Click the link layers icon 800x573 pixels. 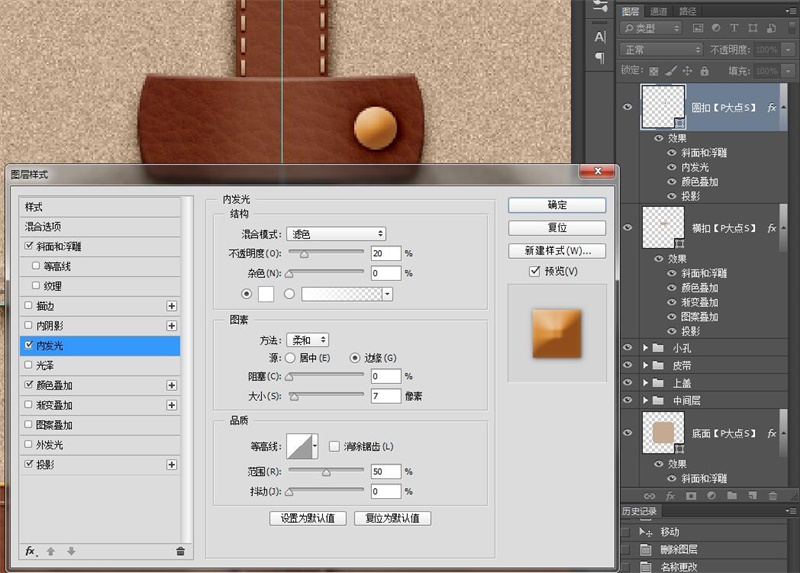[649, 495]
